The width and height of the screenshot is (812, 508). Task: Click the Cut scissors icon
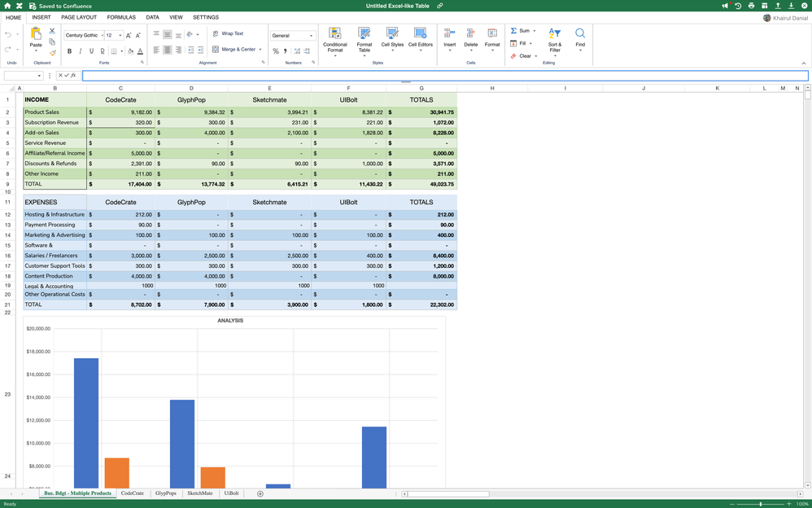coord(52,31)
